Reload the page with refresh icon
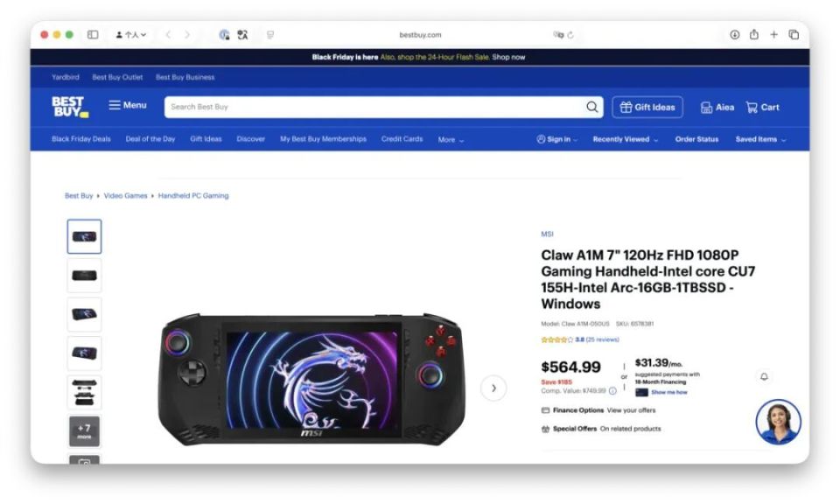 coord(570,35)
